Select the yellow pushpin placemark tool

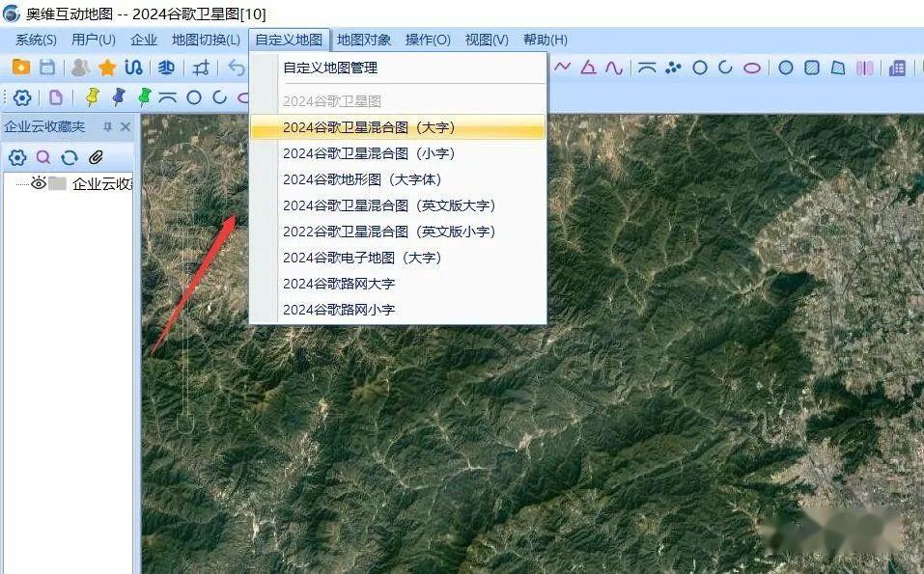coord(94,96)
